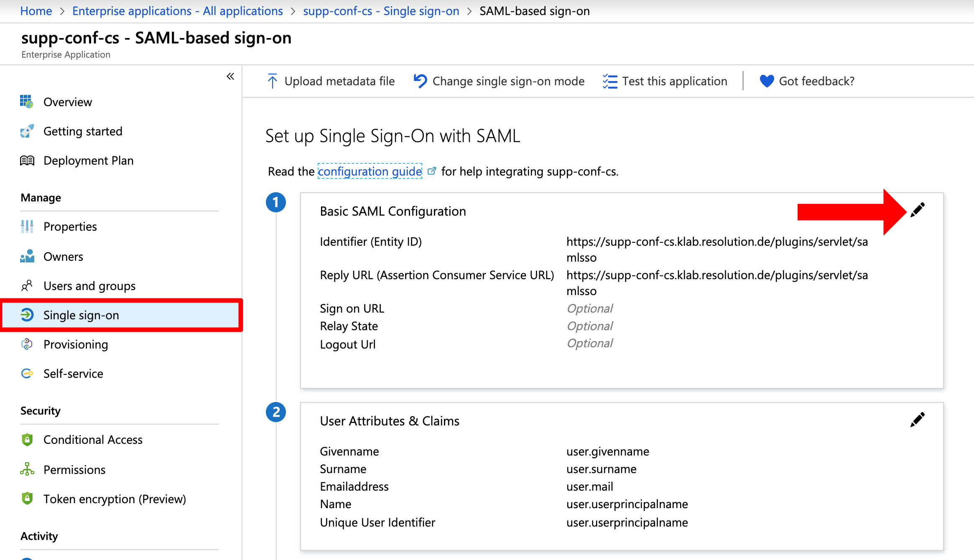Click the Got feedback heart icon
The height and width of the screenshot is (560, 974).
click(767, 81)
